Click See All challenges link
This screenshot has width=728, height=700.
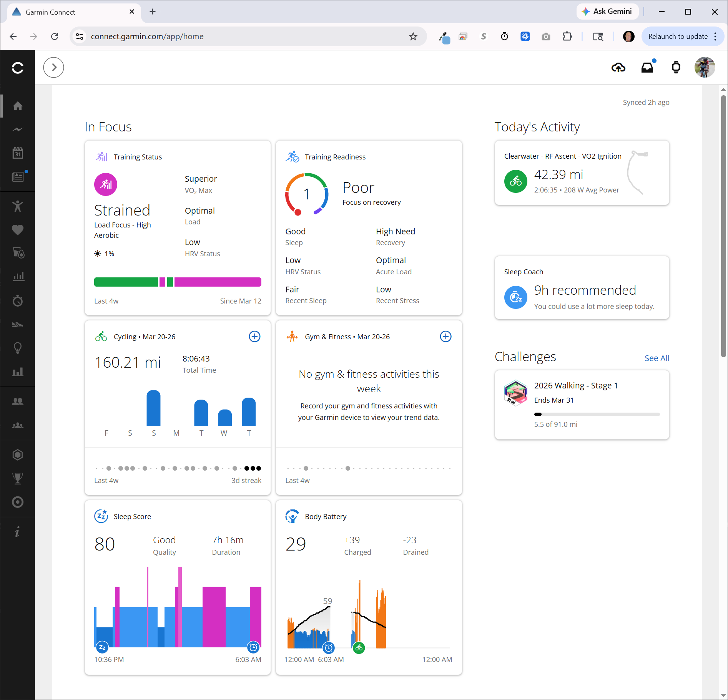[x=657, y=358]
